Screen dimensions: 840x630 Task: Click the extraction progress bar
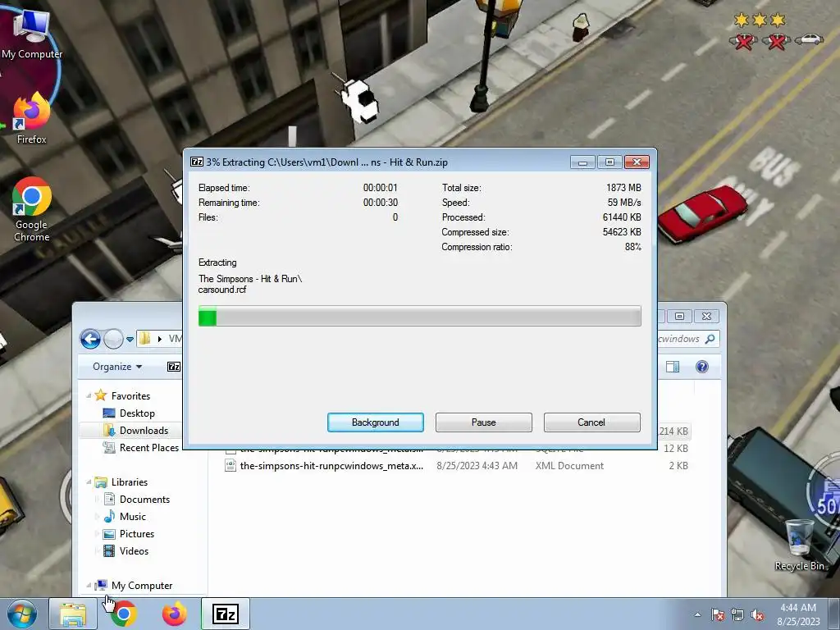(x=419, y=316)
